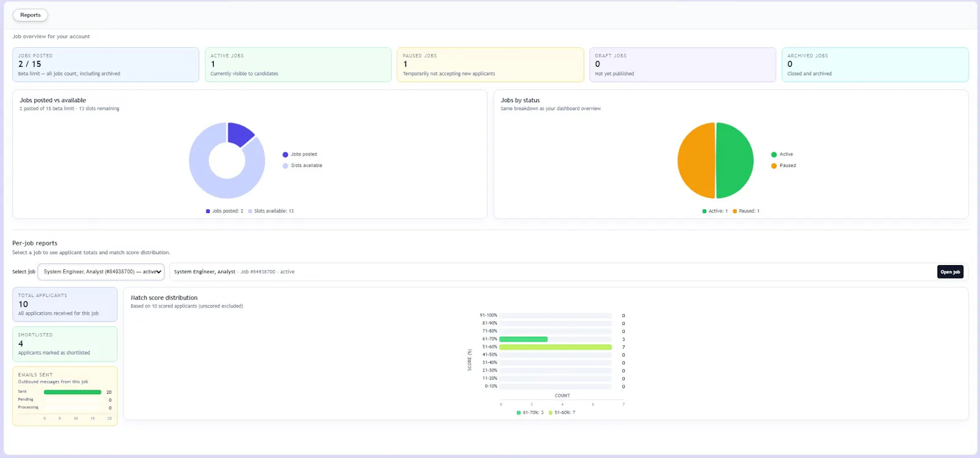
Task: Click the 'Match score distribution' heading
Action: (164, 298)
